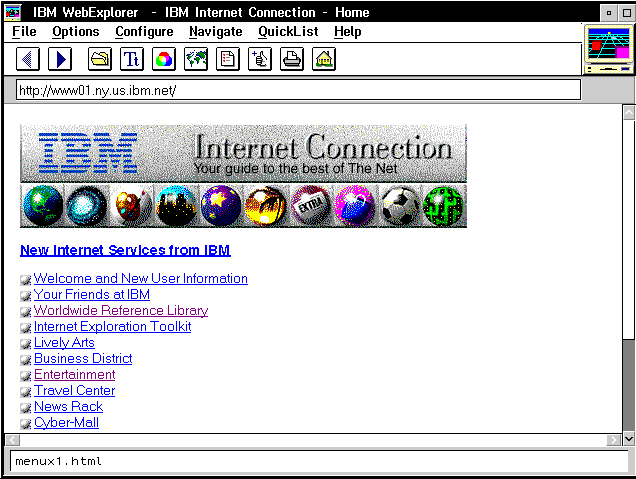Click the vertical scrollbar down arrow
The height and width of the screenshot is (479, 636).
[x=629, y=438]
